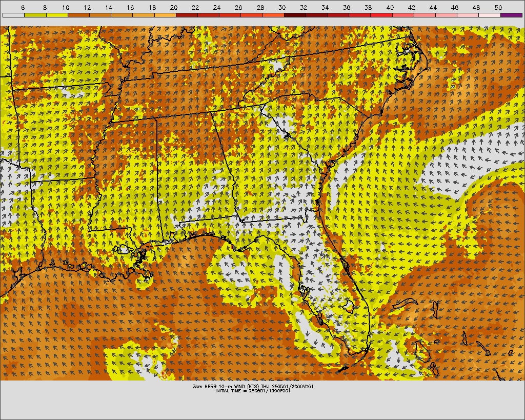The height and width of the screenshot is (420, 525).
Task: Select the brown swatch between 10 and 12
Action: (78, 15)
